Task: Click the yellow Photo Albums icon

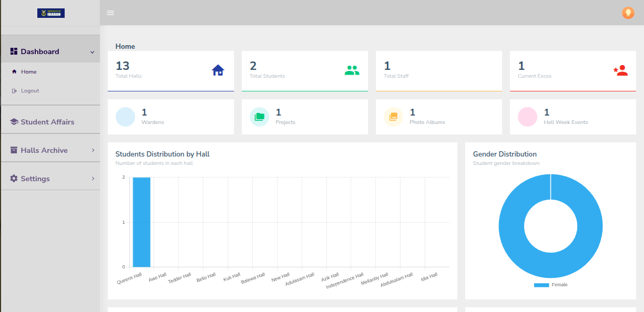Action: [x=393, y=117]
